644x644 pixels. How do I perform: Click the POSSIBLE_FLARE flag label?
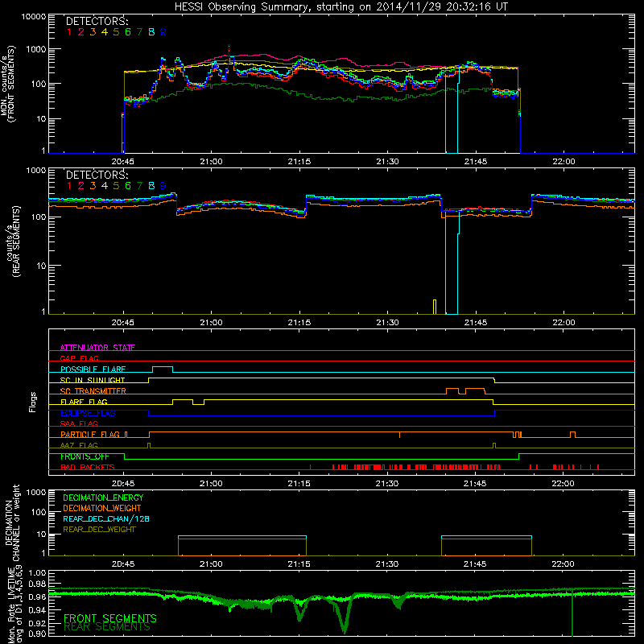coord(93,369)
